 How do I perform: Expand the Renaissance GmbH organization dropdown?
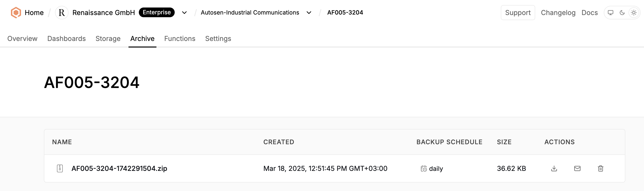(x=184, y=13)
